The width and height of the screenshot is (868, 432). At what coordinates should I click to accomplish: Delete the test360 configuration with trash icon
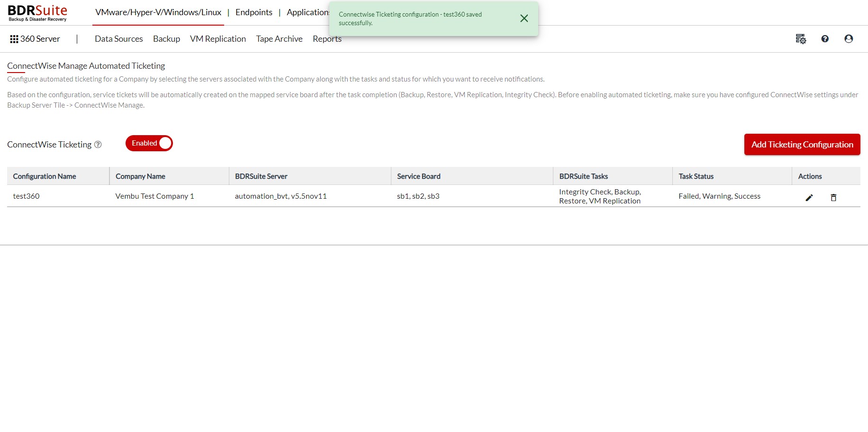click(x=833, y=198)
